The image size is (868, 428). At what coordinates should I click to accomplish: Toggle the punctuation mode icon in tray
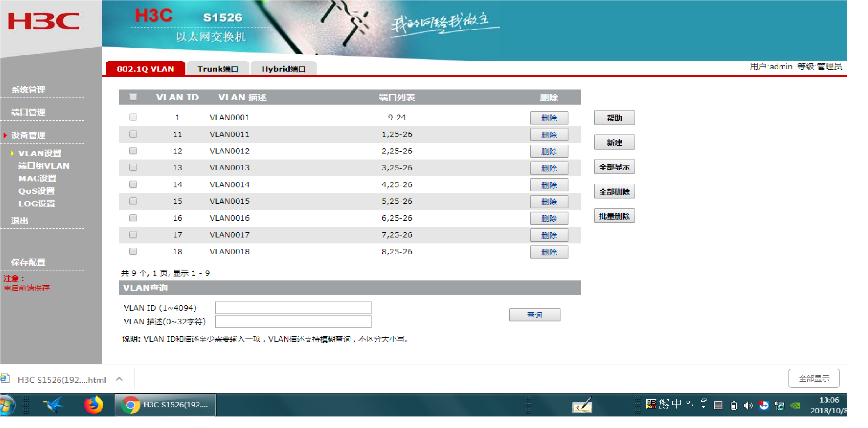(690, 404)
